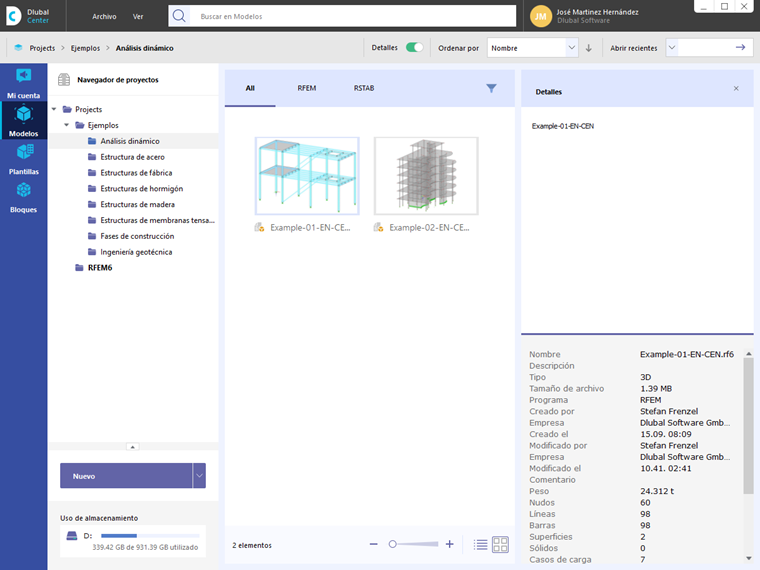Open the Archivo menu
The height and width of the screenshot is (570, 760).
coord(104,16)
